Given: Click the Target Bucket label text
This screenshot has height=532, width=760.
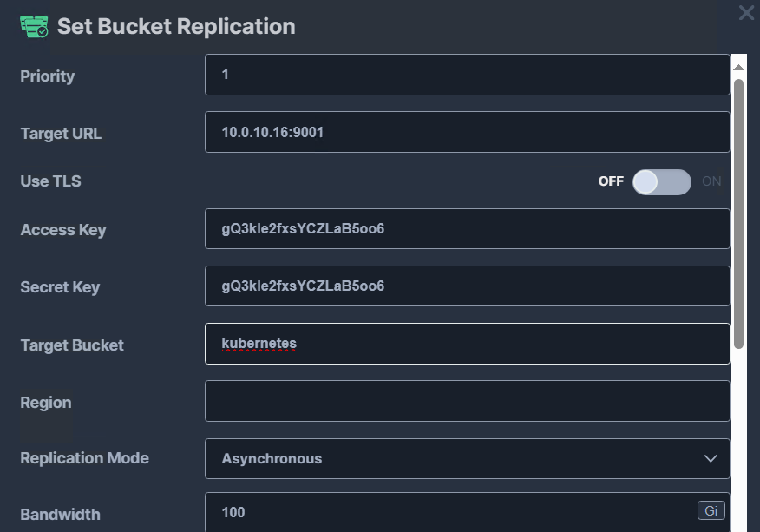Looking at the screenshot, I should (72, 345).
